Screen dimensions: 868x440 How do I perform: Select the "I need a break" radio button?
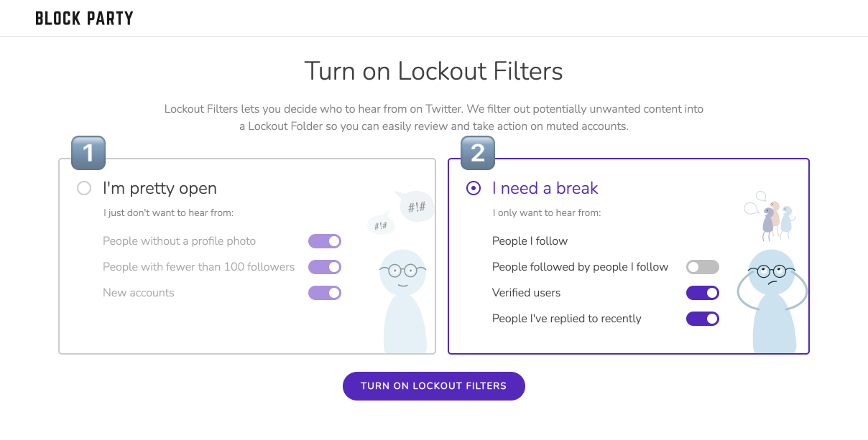click(x=474, y=188)
